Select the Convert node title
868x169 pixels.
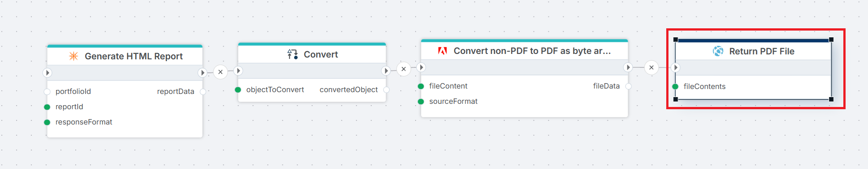pyautogui.click(x=321, y=54)
